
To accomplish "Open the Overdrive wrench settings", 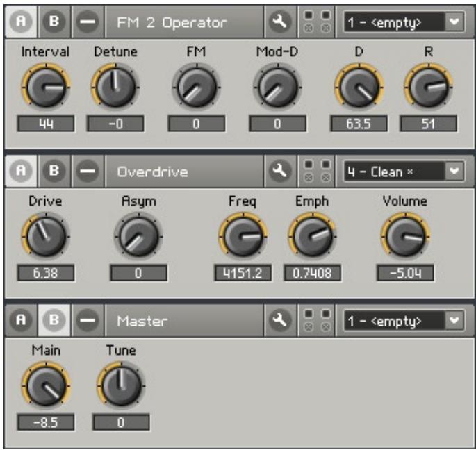I will (279, 171).
